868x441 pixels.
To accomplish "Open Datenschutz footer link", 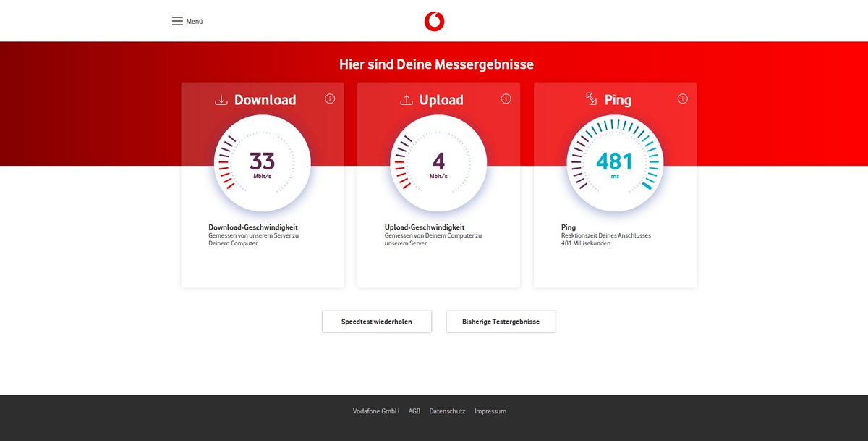I will click(447, 411).
